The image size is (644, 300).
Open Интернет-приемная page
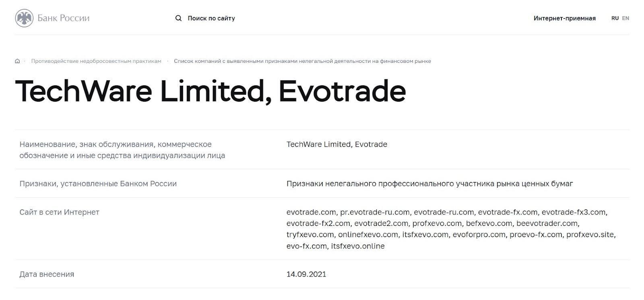tap(564, 18)
